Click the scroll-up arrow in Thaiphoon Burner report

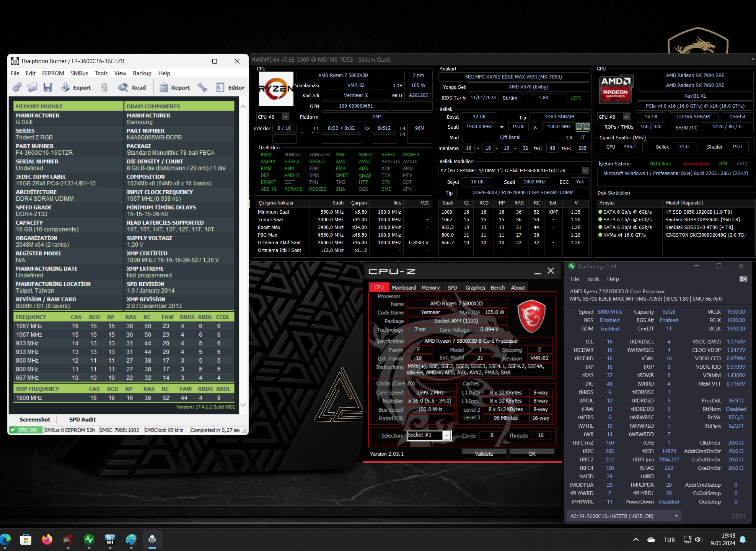pos(243,106)
